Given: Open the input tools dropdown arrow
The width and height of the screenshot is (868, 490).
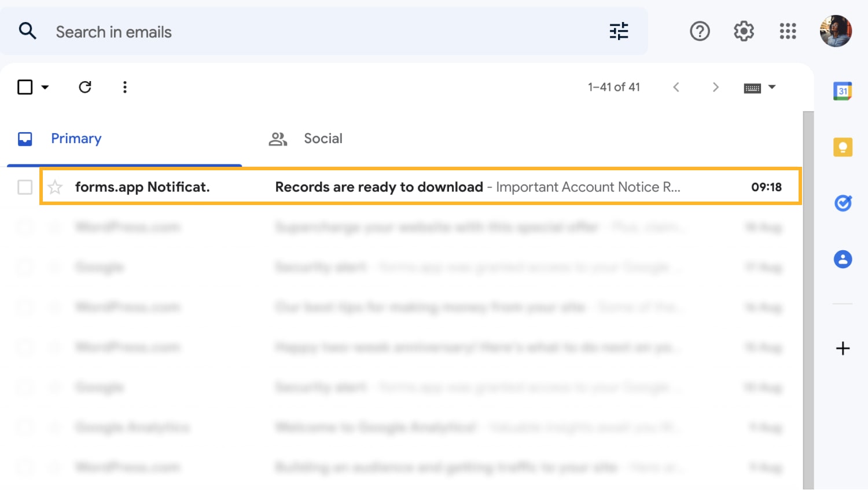Looking at the screenshot, I should (x=773, y=87).
